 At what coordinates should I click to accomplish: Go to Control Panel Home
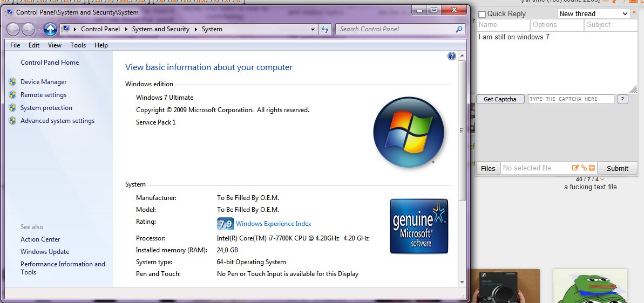tap(50, 63)
